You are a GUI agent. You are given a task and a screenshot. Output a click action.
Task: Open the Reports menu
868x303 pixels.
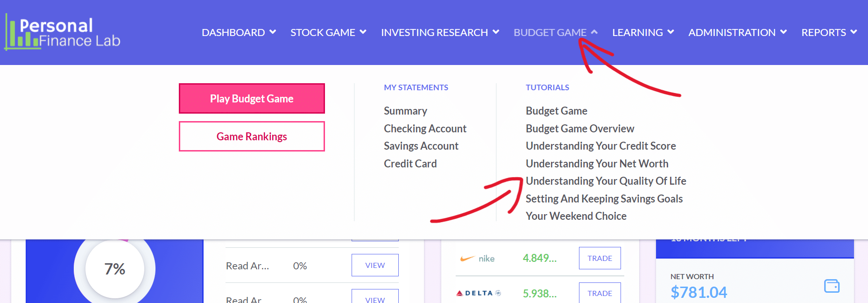tap(829, 32)
